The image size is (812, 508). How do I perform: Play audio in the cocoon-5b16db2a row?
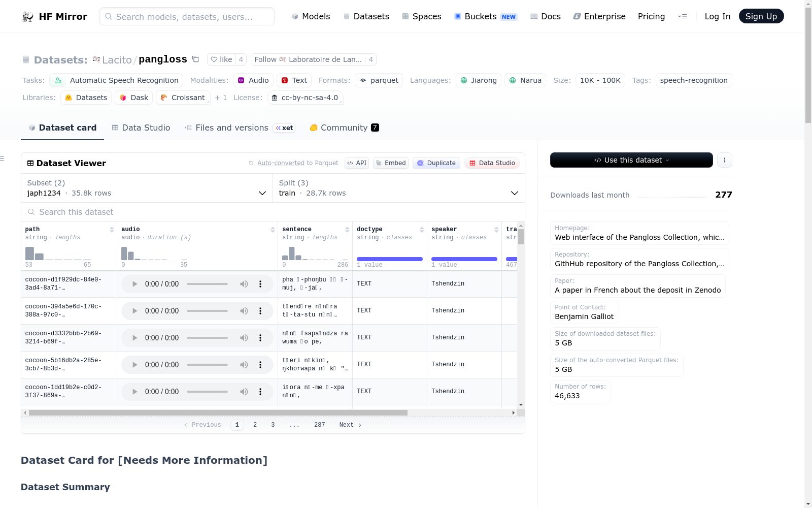tap(134, 365)
